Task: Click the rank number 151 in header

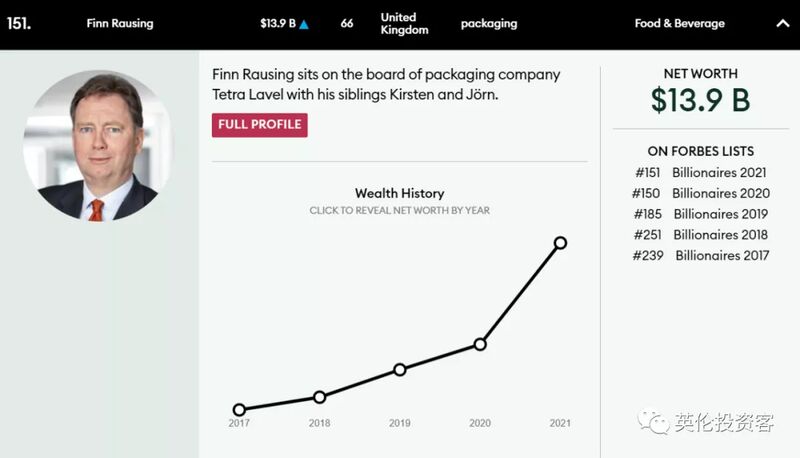Action: pos(19,23)
